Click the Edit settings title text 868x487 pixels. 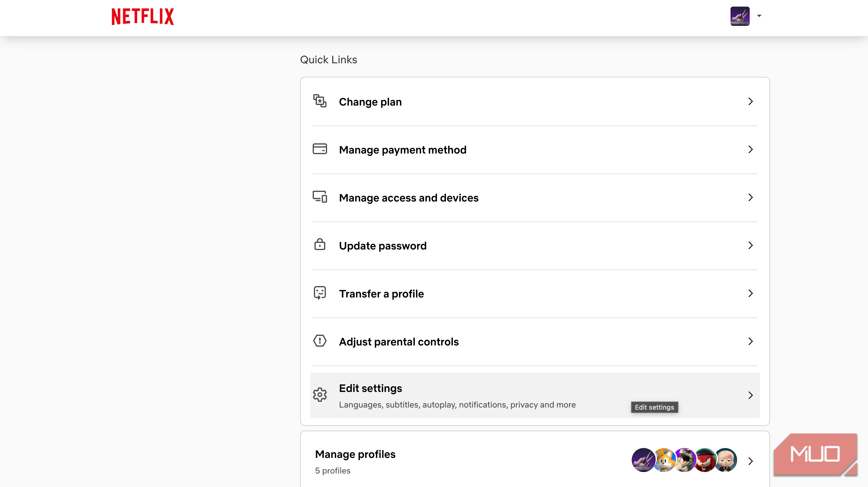tap(370, 388)
